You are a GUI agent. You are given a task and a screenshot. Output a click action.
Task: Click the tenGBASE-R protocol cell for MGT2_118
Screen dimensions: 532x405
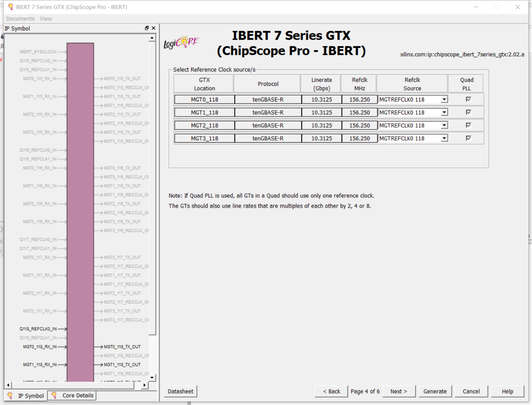click(x=268, y=125)
